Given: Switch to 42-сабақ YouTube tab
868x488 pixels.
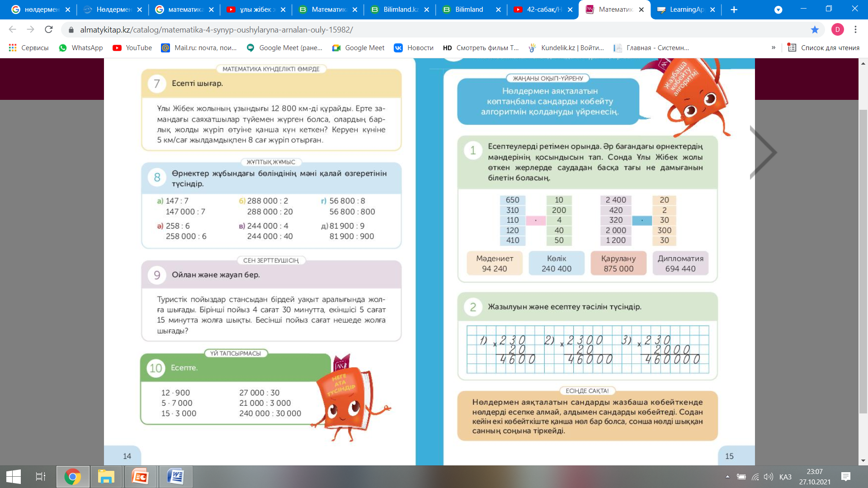Looking at the screenshot, I should pos(542,9).
